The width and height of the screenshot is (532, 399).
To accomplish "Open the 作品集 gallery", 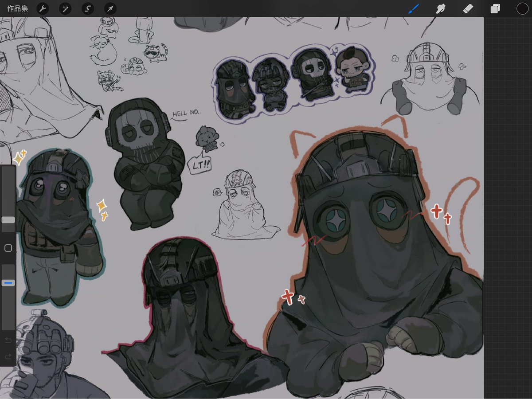I will point(17,8).
